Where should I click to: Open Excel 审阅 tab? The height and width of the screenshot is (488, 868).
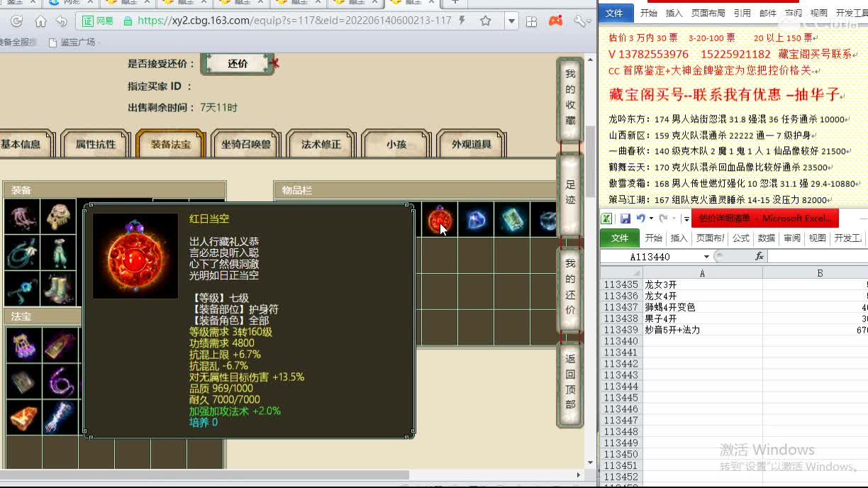[x=792, y=238]
